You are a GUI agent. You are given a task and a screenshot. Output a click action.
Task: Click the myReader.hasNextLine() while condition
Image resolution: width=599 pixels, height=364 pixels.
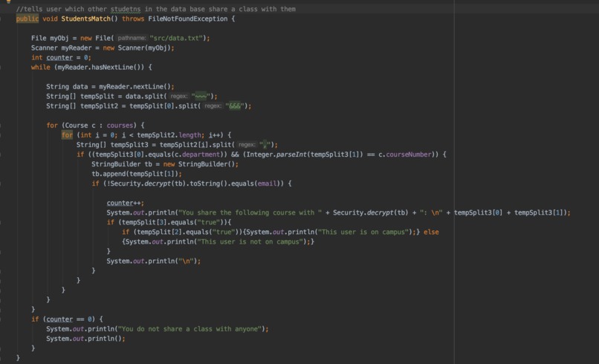click(x=99, y=67)
